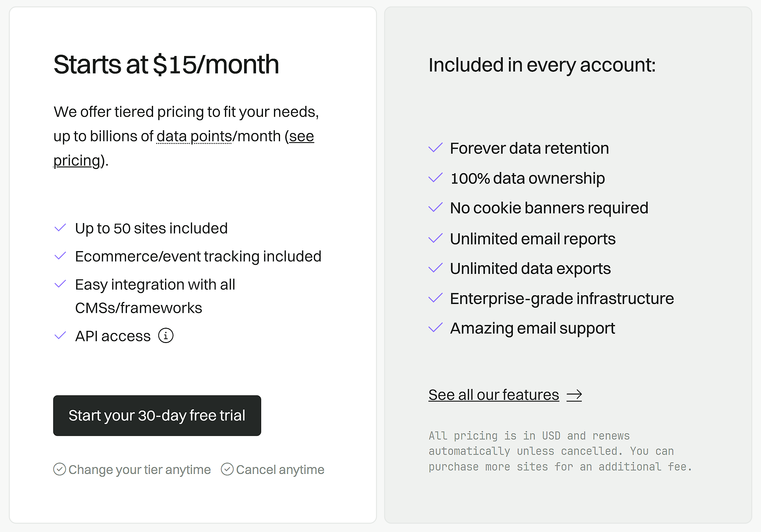Image resolution: width=761 pixels, height=532 pixels.
Task: Click the circled check beside Cancel anytime
Action: (227, 469)
